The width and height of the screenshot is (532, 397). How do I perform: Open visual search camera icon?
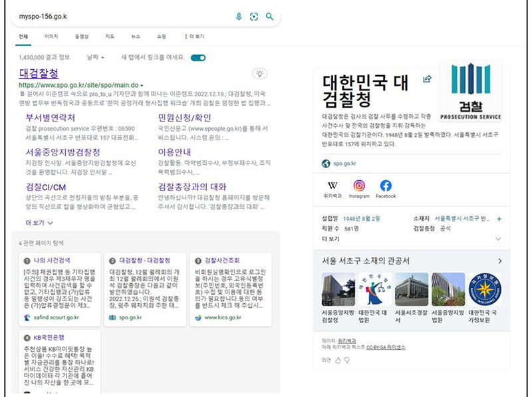click(254, 16)
